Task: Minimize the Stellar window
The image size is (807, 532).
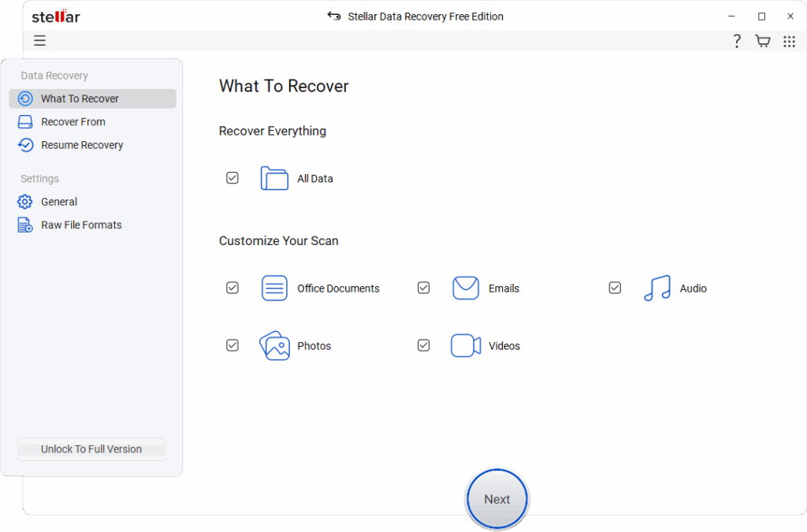Action: coord(731,17)
